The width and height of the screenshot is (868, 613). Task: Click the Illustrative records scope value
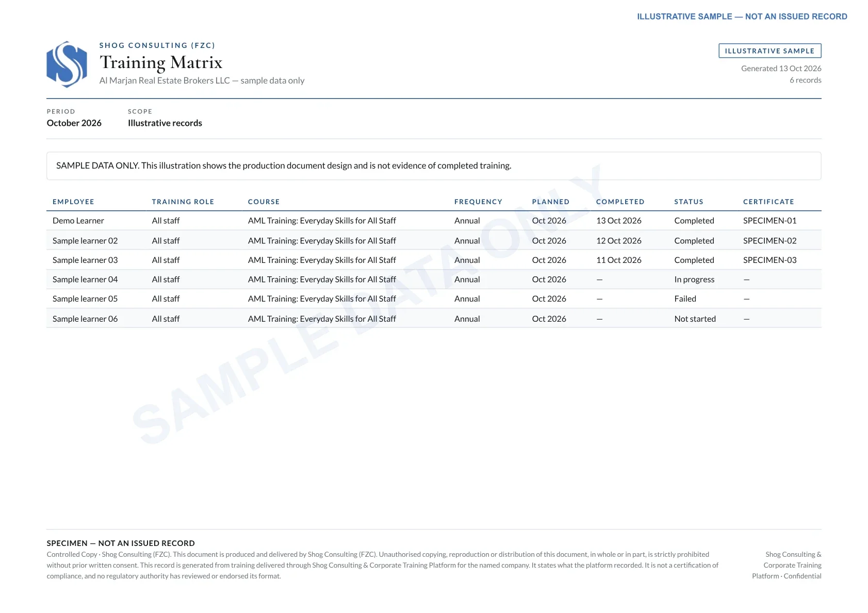pyautogui.click(x=165, y=123)
